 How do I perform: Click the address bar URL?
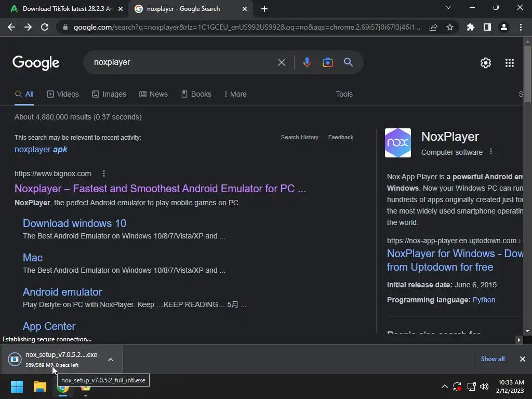[x=247, y=27]
